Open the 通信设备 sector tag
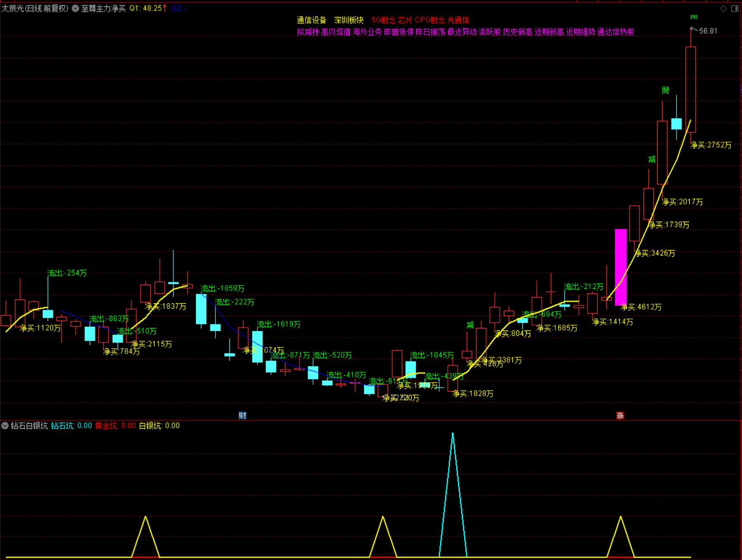Viewport: 742px width, 560px height. coord(311,20)
